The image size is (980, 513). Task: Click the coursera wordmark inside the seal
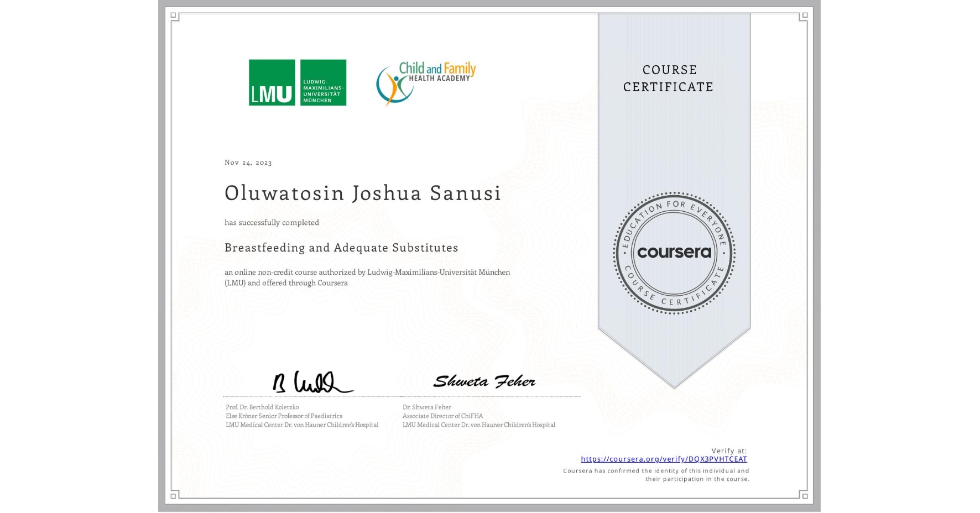tap(674, 253)
